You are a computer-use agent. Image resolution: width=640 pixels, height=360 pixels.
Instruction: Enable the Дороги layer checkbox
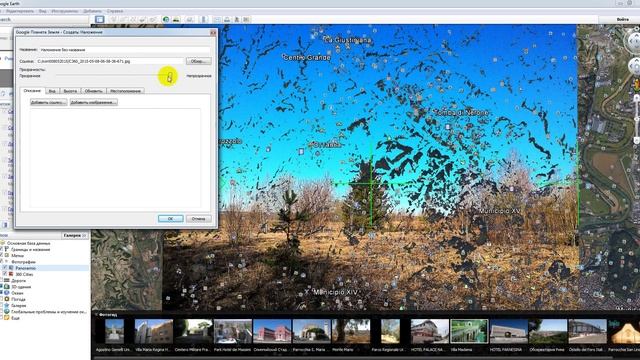(1, 280)
